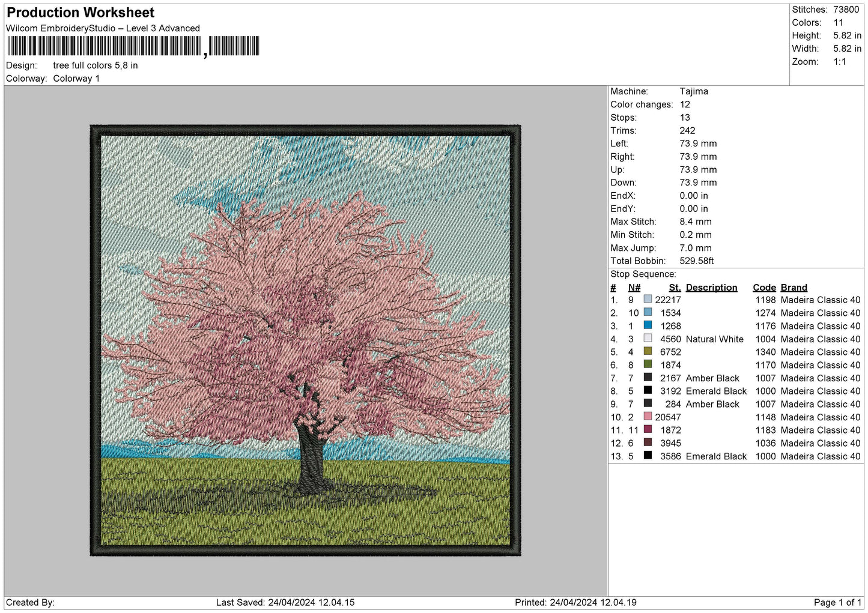Select color swatch for stop 2 code 1274
The image size is (868, 613).
648,312
